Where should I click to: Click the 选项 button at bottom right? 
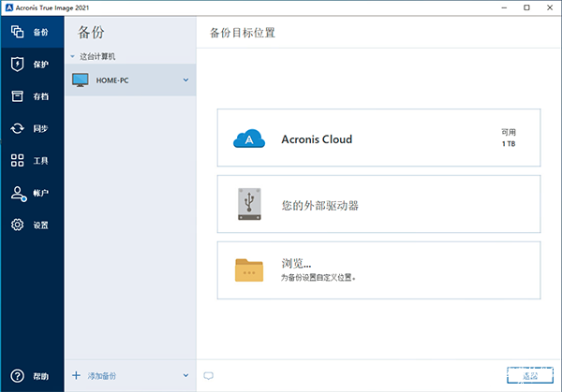tap(530, 375)
